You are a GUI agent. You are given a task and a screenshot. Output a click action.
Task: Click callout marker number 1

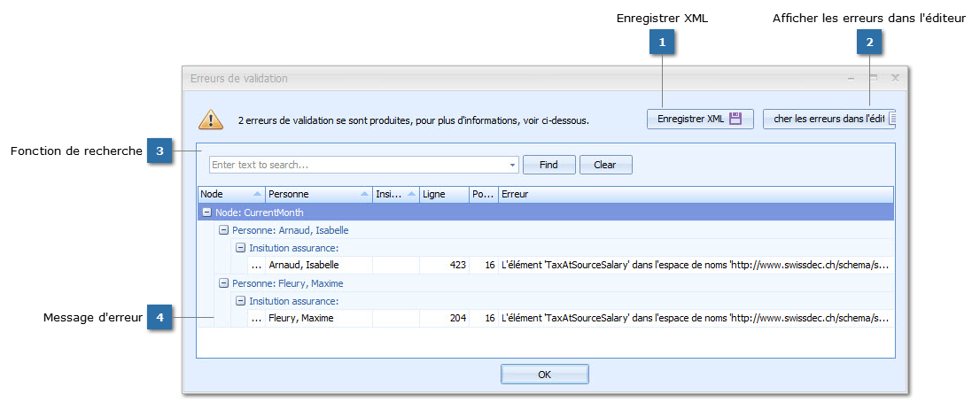pyautogui.click(x=662, y=43)
